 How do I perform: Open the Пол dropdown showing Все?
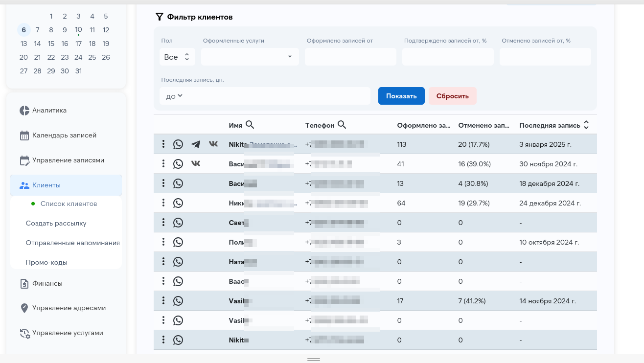pos(177,57)
